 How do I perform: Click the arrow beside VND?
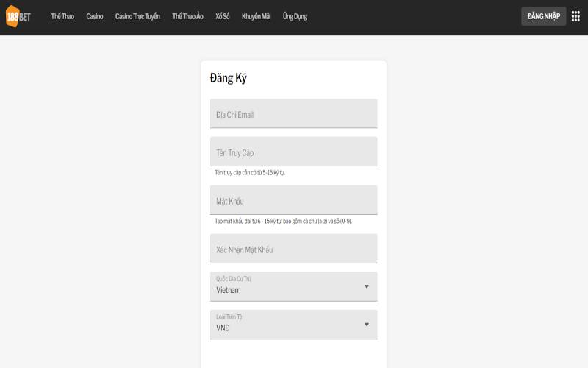tap(367, 324)
